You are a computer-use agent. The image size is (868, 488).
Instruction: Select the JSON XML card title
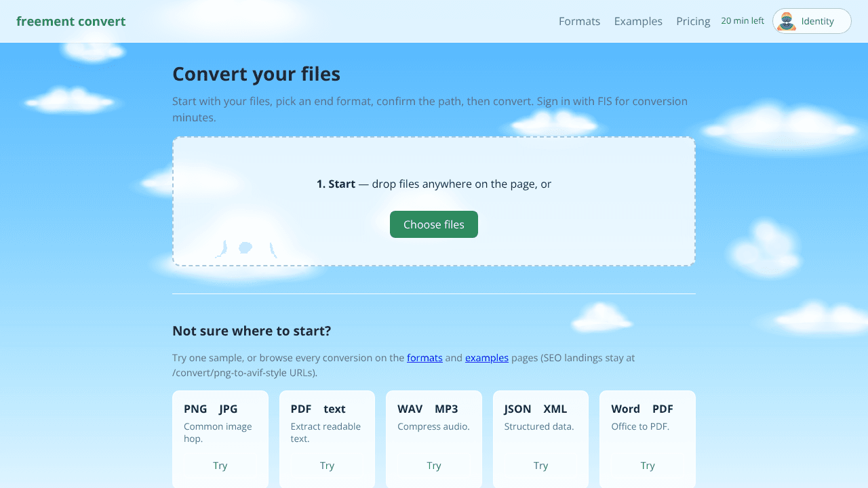coord(536,409)
